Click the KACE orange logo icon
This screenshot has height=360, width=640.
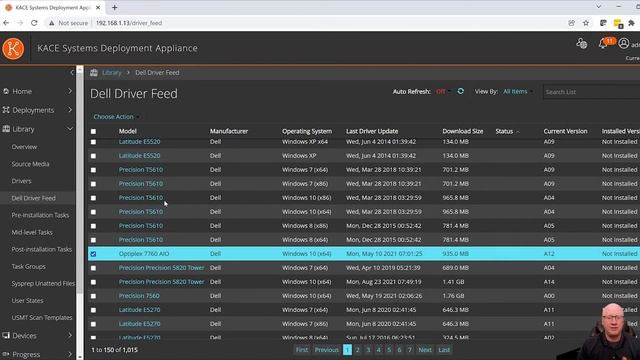(13, 49)
